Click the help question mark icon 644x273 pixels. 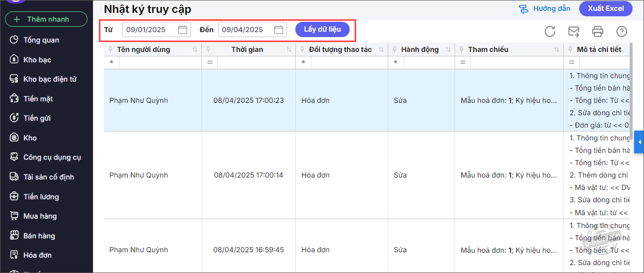pos(622,32)
